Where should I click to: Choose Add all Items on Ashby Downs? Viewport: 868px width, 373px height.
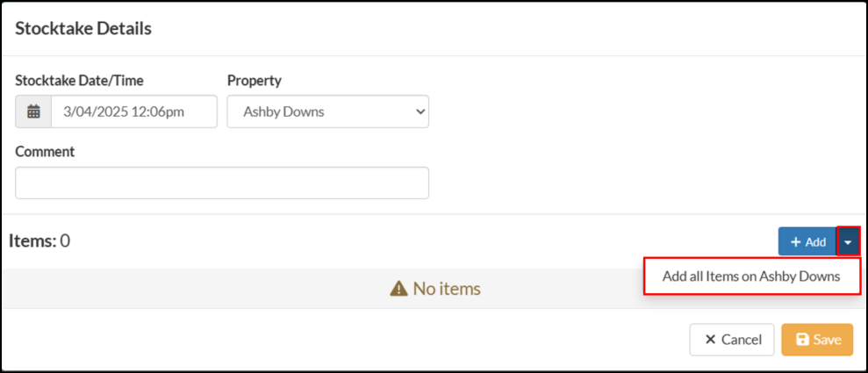pyautogui.click(x=752, y=276)
